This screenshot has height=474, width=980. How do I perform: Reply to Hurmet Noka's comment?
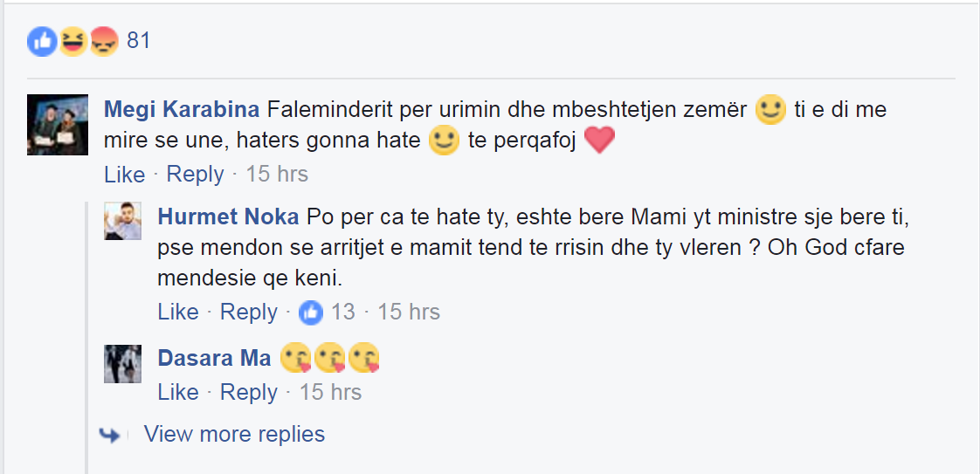[249, 312]
